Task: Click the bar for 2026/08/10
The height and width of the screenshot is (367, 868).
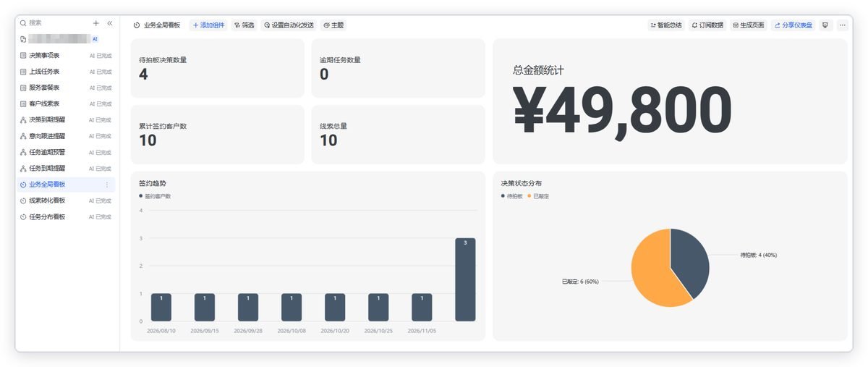Action: (x=161, y=307)
